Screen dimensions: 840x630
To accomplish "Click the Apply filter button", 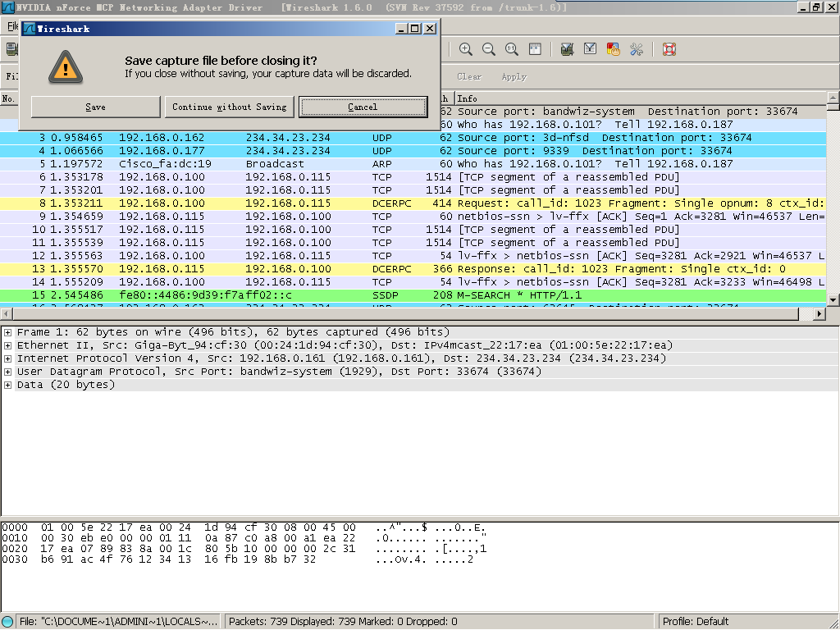I will (x=514, y=76).
